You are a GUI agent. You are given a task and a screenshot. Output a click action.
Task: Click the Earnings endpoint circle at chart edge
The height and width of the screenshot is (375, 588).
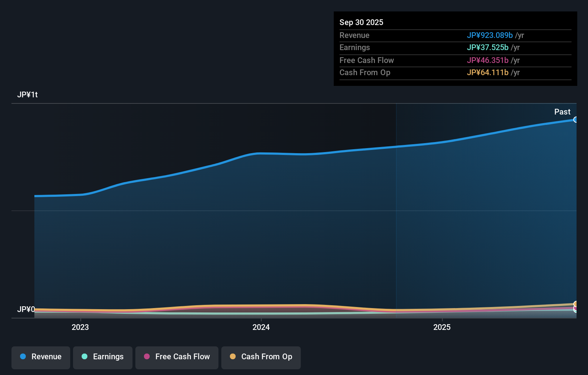pos(575,311)
